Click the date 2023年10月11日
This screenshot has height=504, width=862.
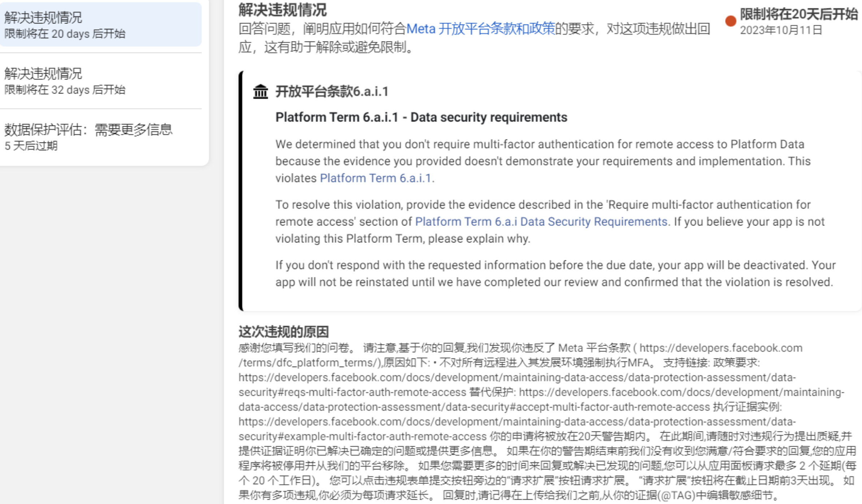(x=781, y=30)
